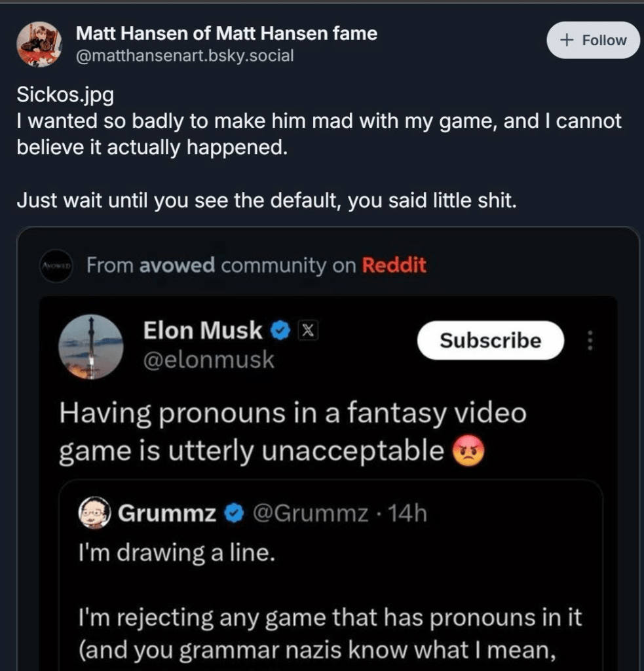
Task: Click the avowed community icon
Action: [x=56, y=266]
